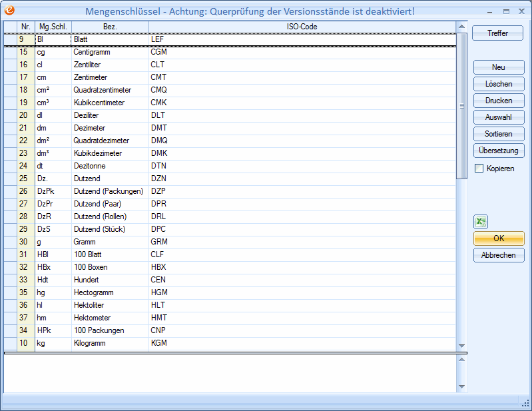
Task: Create a new entry with Neu
Action: [498, 67]
